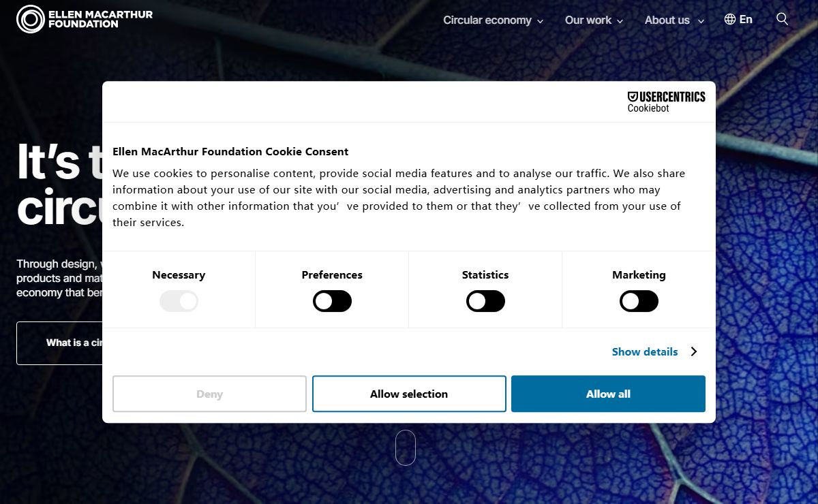Click the scroll-down indicator below the dialog
The height and width of the screenshot is (504, 818).
coord(406,447)
